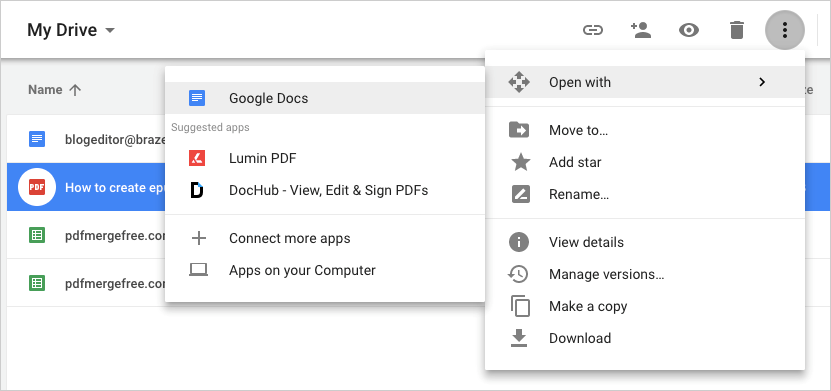Select the blogeditor@braze file row
831x391 pixels.
coord(86,139)
